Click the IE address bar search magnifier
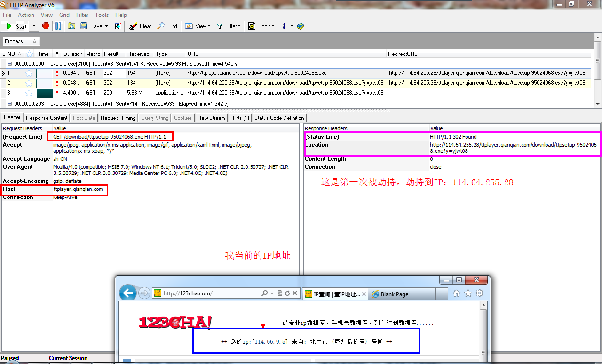Viewport: 602px width, 364px height. coord(265,293)
